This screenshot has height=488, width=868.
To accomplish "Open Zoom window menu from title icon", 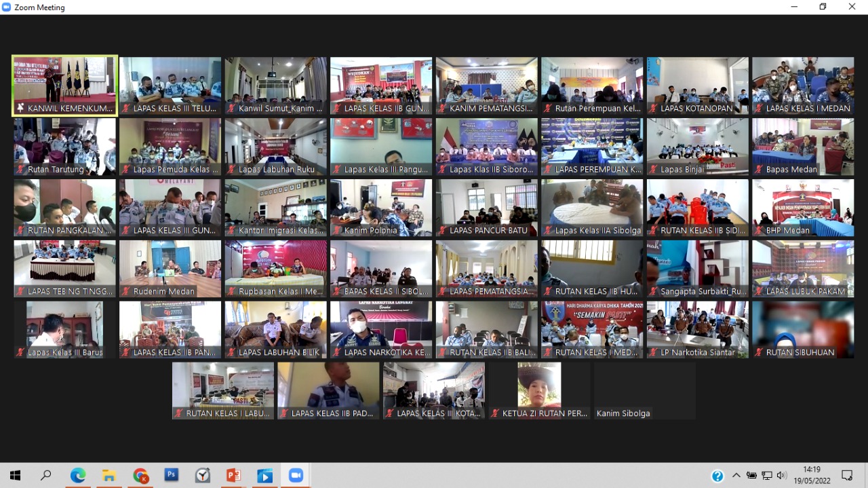I will (x=7, y=7).
